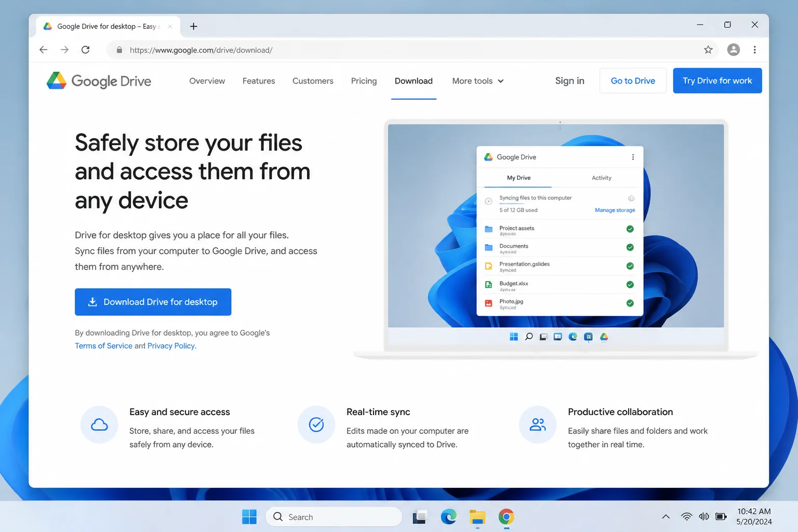The width and height of the screenshot is (798, 532).
Task: Open the browser profile avatar
Action: coord(734,50)
